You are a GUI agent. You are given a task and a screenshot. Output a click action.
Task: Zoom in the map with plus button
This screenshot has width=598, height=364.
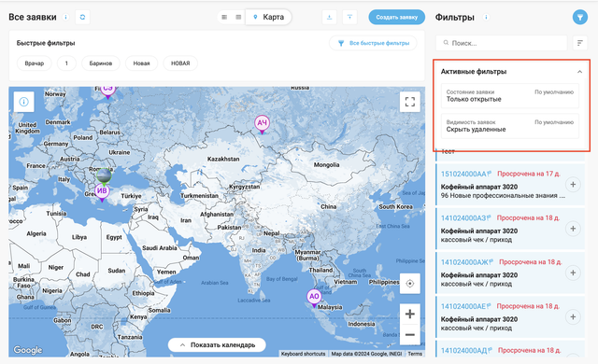(x=410, y=314)
